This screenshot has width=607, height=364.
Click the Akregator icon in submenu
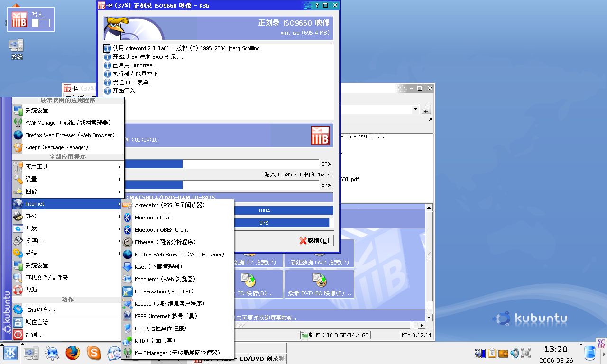click(128, 205)
